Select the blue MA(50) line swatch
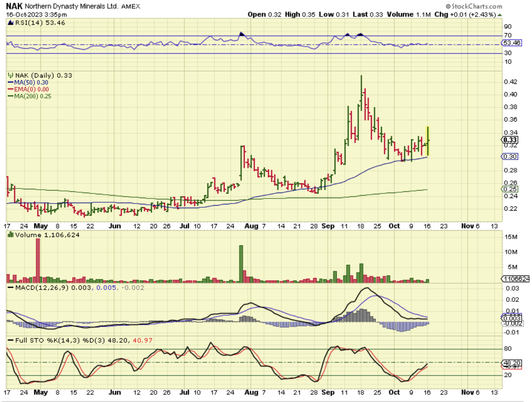The width and height of the screenshot is (532, 402). 10,82
